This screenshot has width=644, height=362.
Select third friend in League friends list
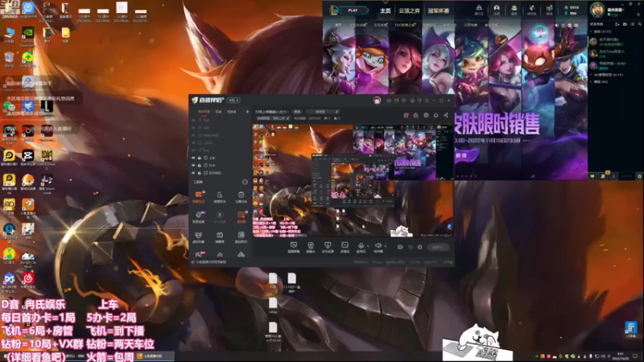[x=614, y=66]
